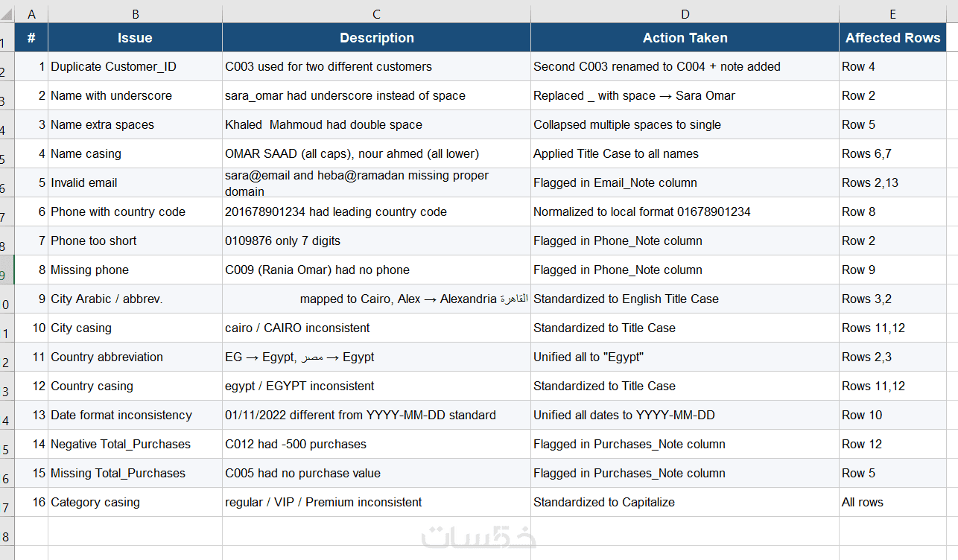Click the "Action Taken" header cell

(685, 38)
